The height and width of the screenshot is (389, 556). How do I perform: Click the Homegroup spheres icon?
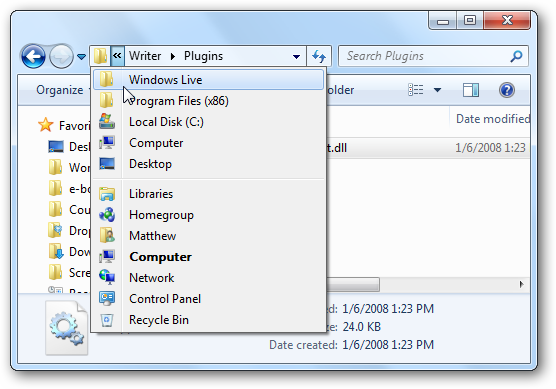(x=107, y=215)
